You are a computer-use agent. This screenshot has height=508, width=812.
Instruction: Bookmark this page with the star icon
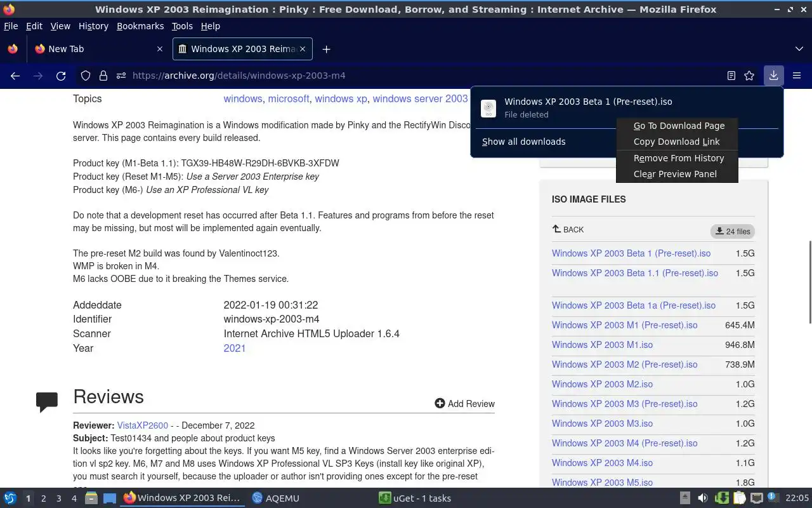tap(749, 76)
